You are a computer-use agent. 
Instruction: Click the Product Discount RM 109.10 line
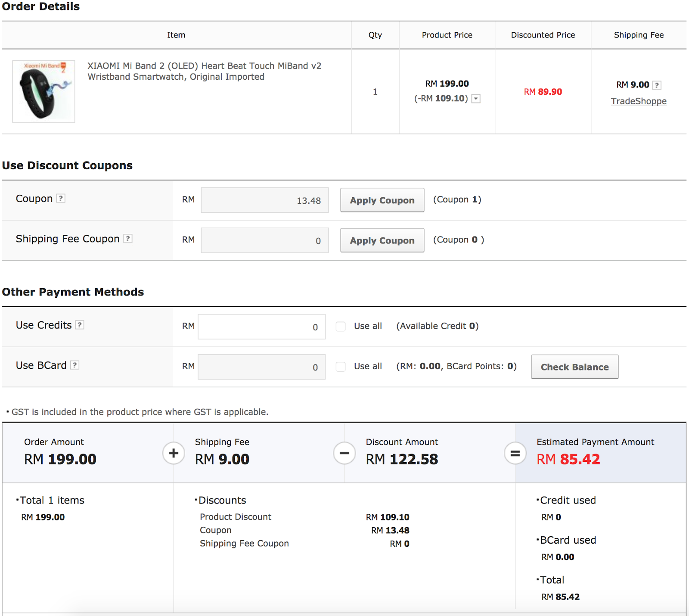click(x=304, y=517)
